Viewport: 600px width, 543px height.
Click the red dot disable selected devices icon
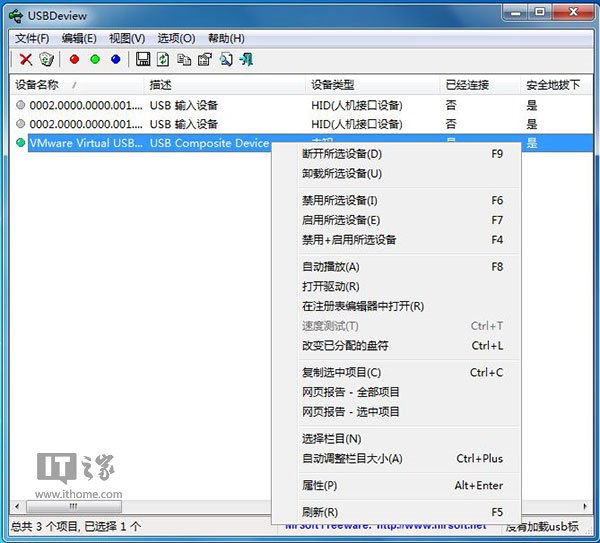(75, 59)
